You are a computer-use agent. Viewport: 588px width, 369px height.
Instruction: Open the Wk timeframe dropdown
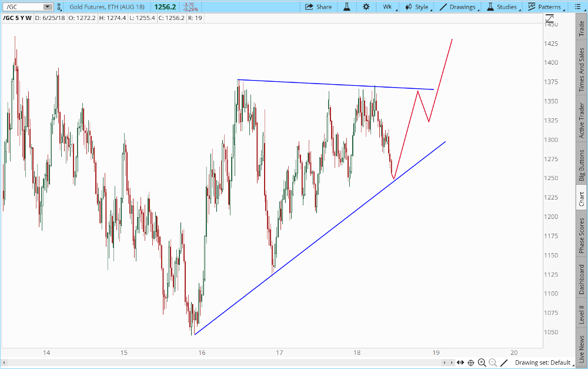(390, 7)
